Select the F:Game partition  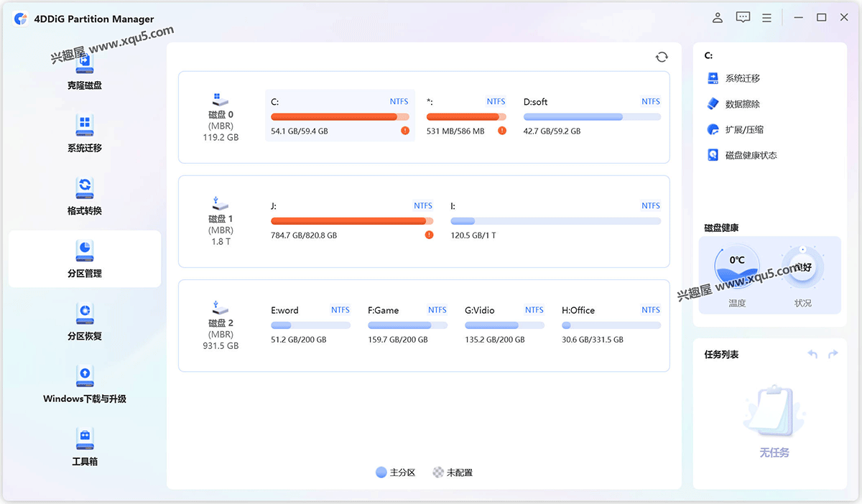click(x=407, y=324)
